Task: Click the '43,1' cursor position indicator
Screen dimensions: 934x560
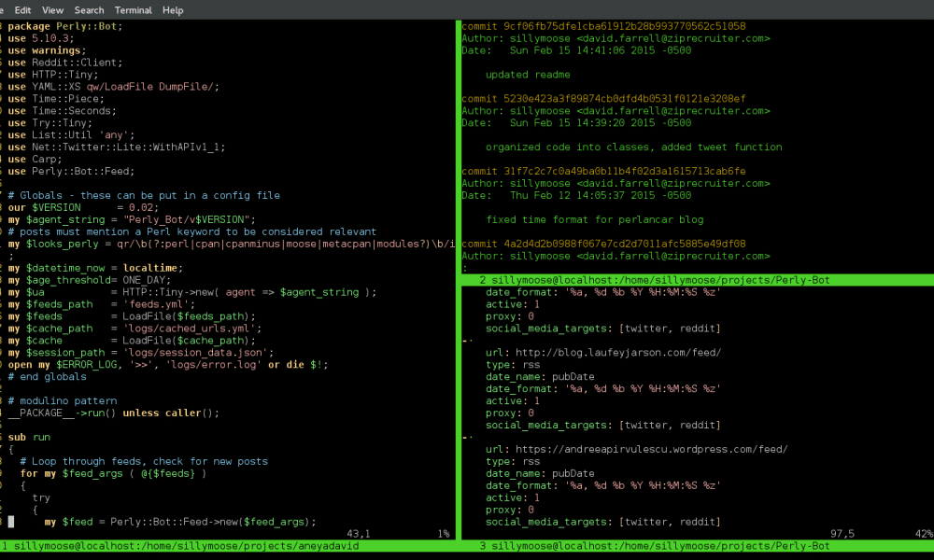Action: (x=359, y=534)
